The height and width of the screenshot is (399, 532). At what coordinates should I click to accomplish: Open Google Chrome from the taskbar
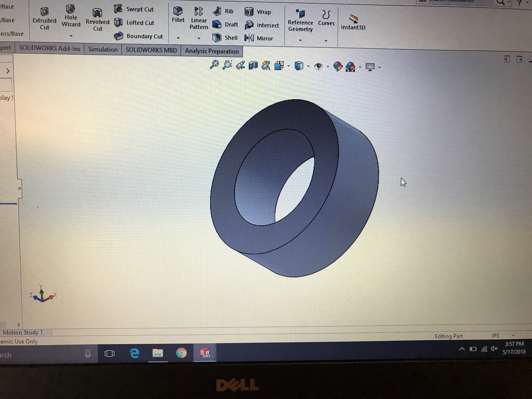pyautogui.click(x=181, y=353)
